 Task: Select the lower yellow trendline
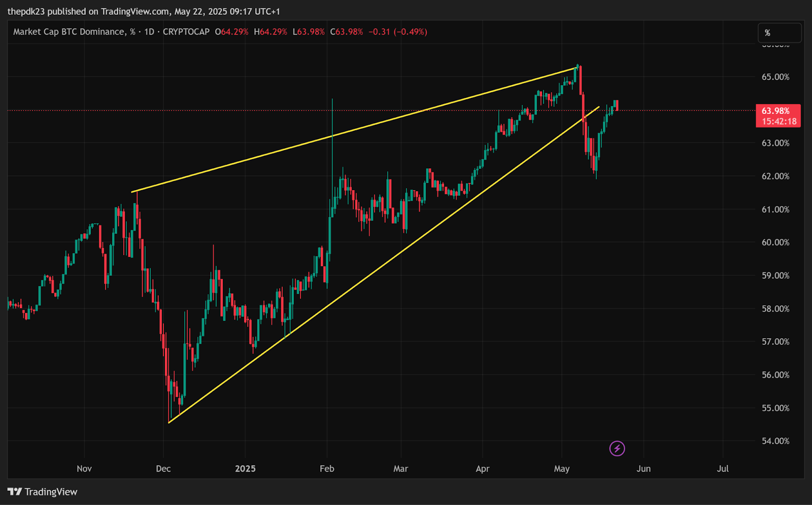click(384, 265)
